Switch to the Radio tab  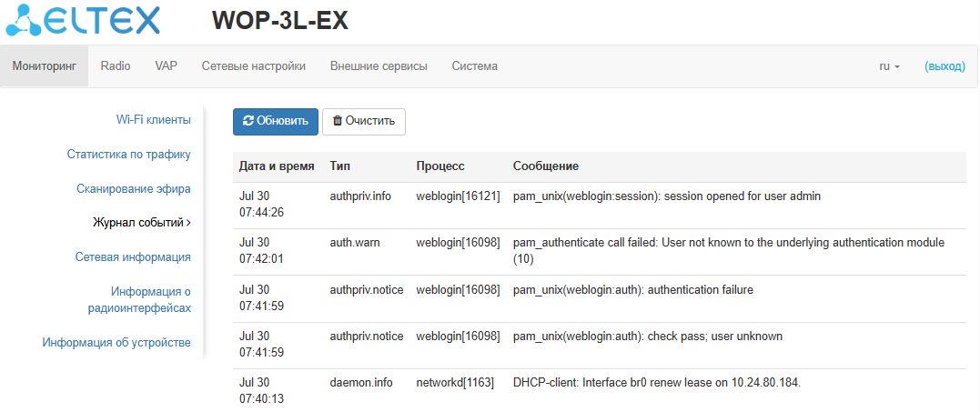(x=116, y=66)
